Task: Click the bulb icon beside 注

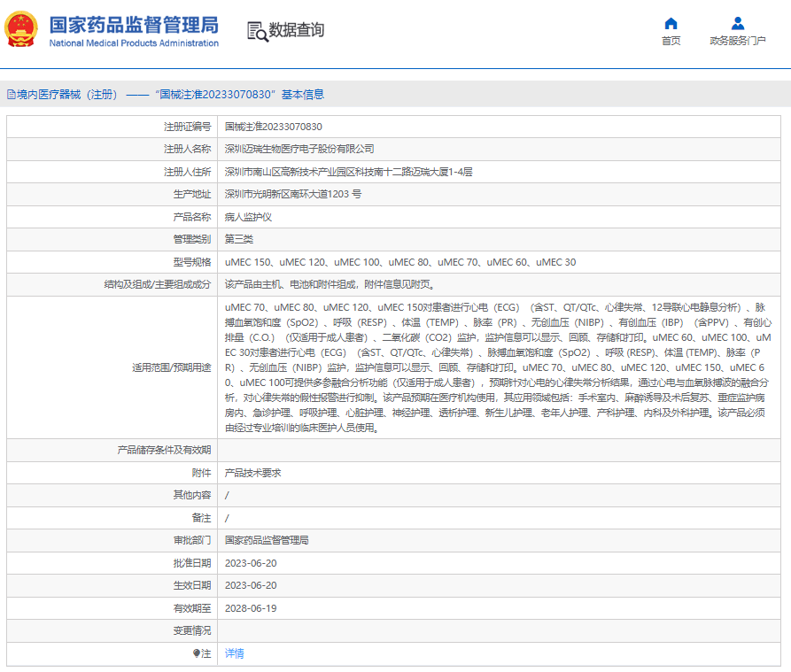Action: pos(197,653)
